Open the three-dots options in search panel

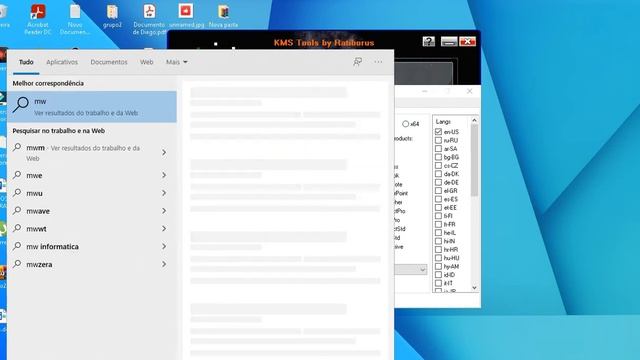click(x=378, y=62)
